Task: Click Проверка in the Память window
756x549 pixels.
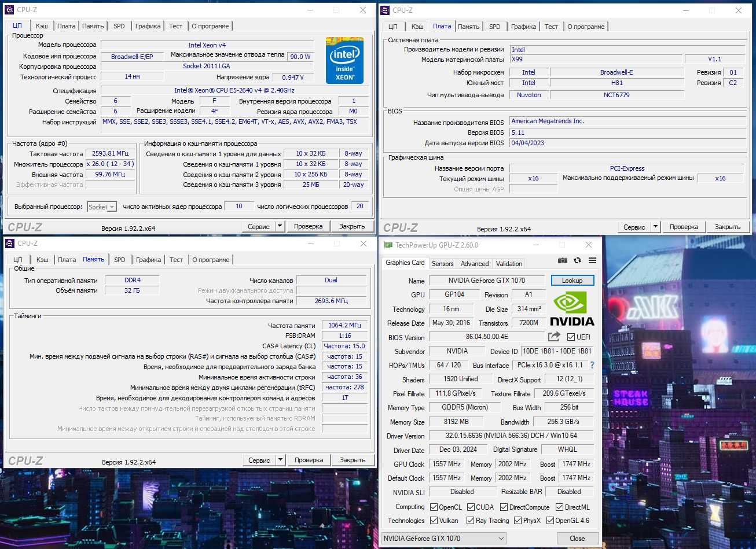Action: 309,460
